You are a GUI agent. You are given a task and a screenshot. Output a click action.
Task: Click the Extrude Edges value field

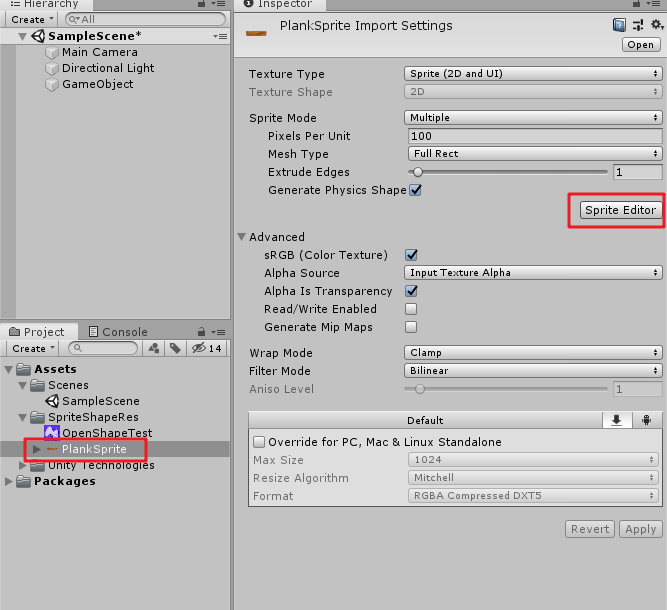pyautogui.click(x=637, y=172)
